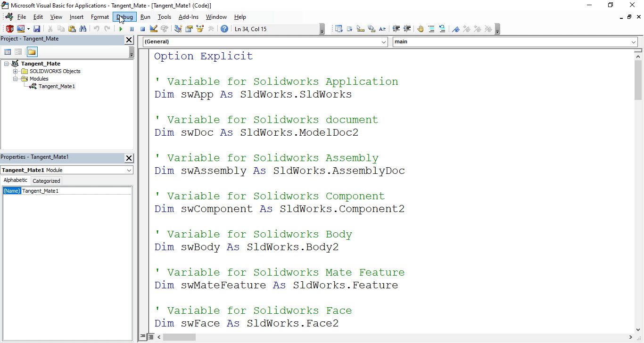Click the Toolbox wrench icon

point(211,29)
